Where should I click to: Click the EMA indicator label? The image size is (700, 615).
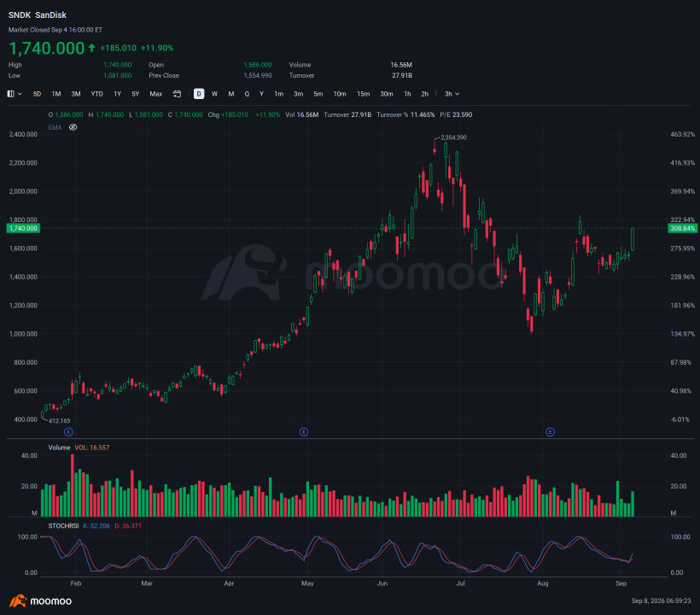[x=55, y=127]
